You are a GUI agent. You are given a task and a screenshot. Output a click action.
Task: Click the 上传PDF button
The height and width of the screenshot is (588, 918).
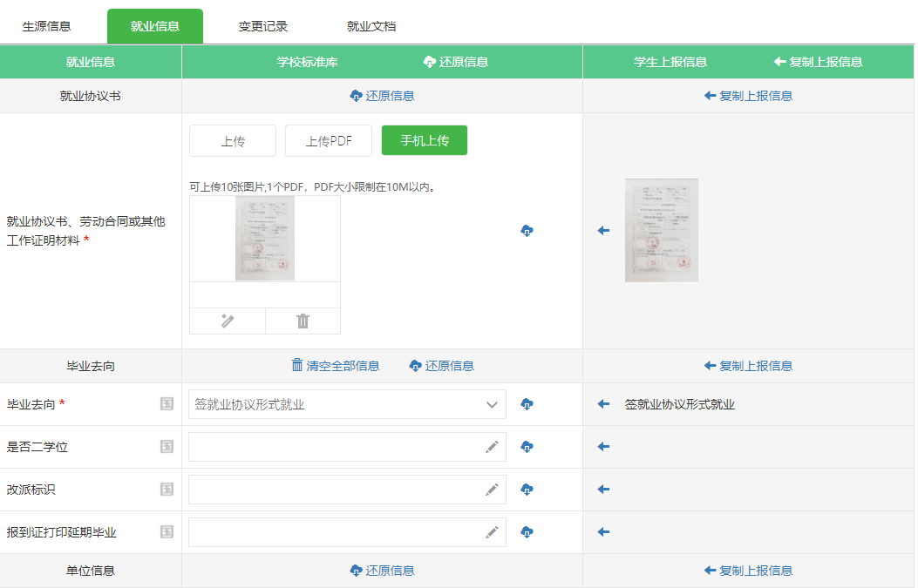(x=329, y=140)
